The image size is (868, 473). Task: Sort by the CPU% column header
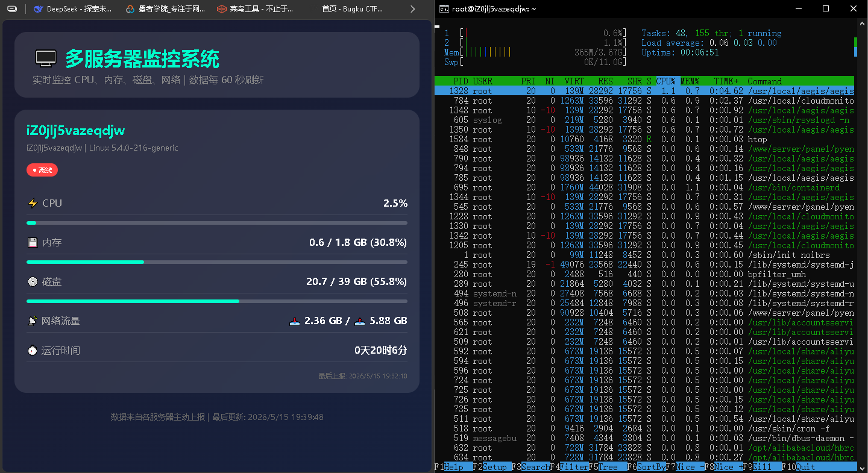tap(665, 81)
